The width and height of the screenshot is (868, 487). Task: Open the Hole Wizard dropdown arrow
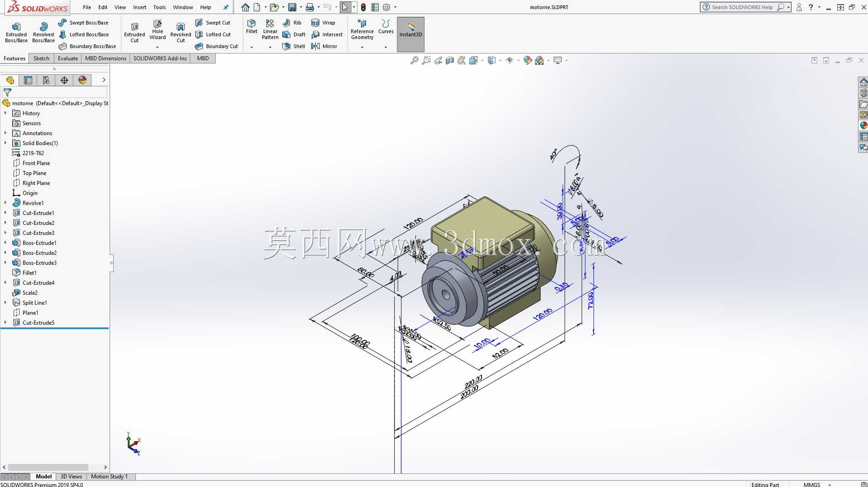[x=158, y=47]
